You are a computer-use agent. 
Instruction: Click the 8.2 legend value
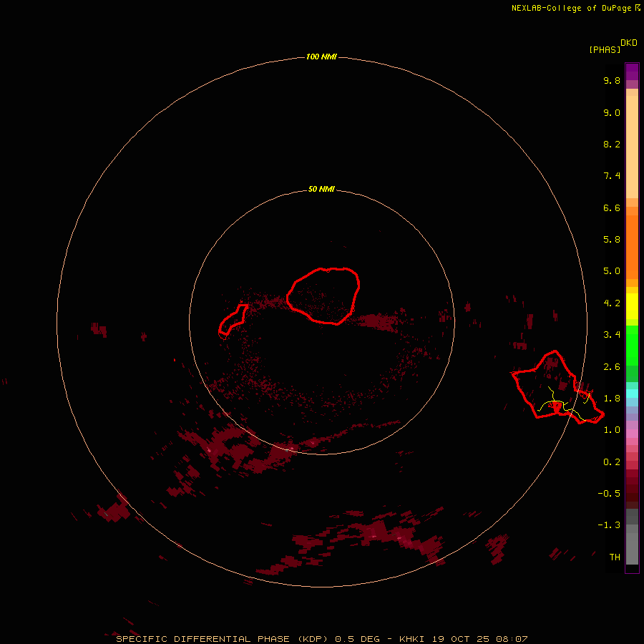[x=612, y=144]
